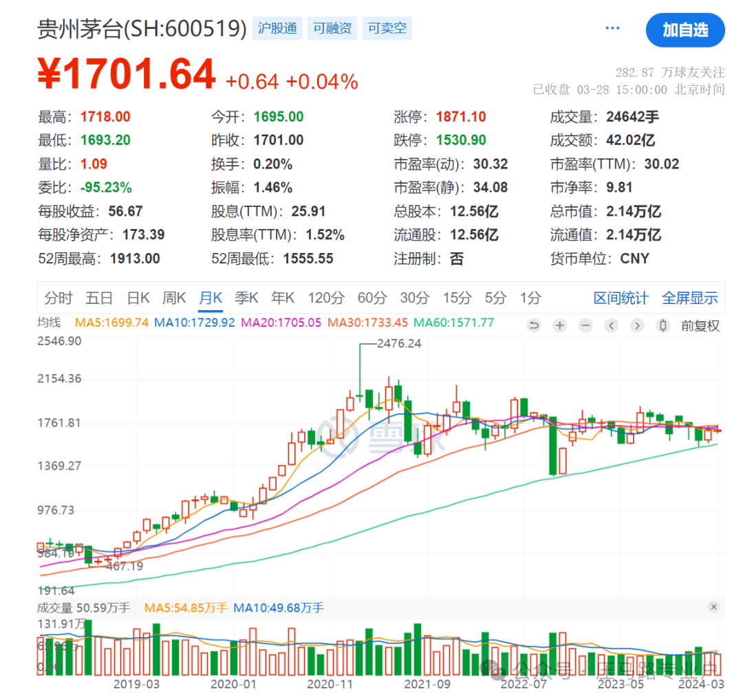The image size is (743, 700).
Task: Click the MA60:1571.77 indicator label
Action: click(x=454, y=322)
